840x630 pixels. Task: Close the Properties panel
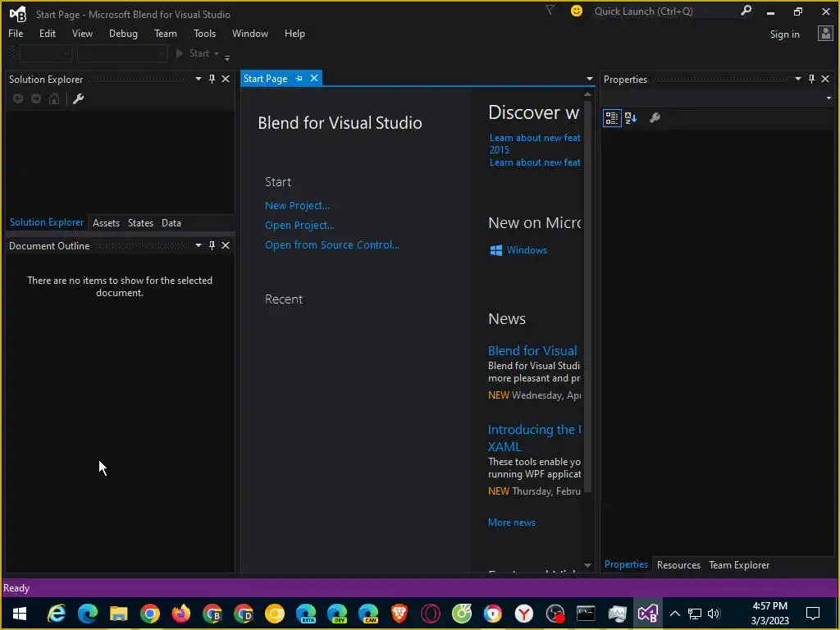click(825, 79)
